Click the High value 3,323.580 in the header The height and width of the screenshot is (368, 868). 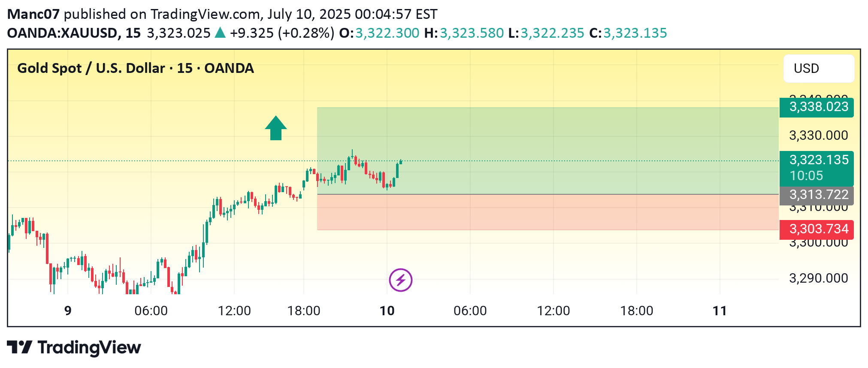click(x=472, y=33)
